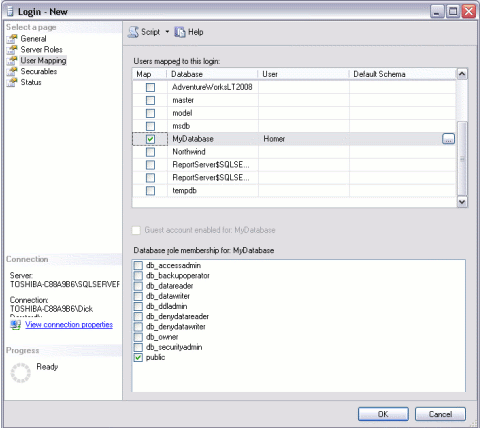Close the Login - New window
The image size is (480, 428).
(x=469, y=12)
